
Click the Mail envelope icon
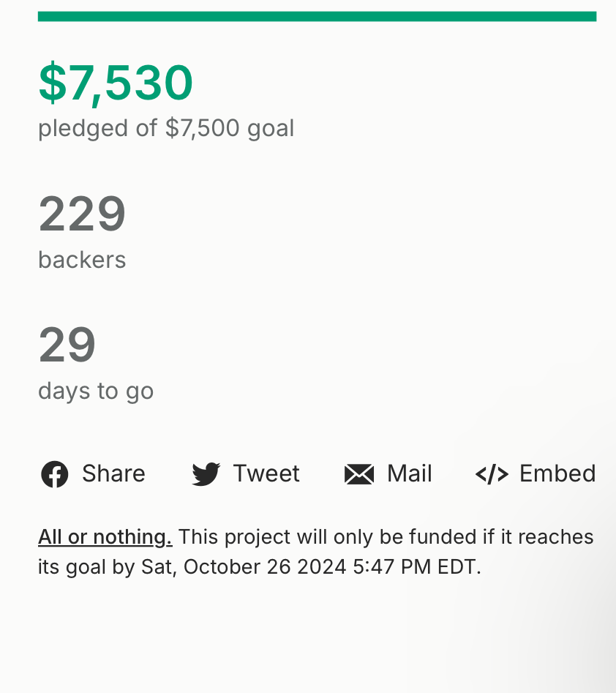(359, 474)
